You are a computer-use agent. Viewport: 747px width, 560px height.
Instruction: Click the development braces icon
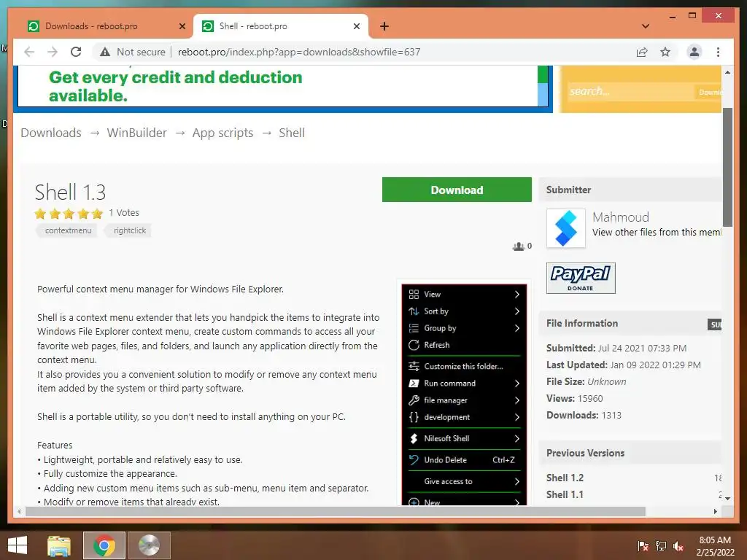pos(414,417)
